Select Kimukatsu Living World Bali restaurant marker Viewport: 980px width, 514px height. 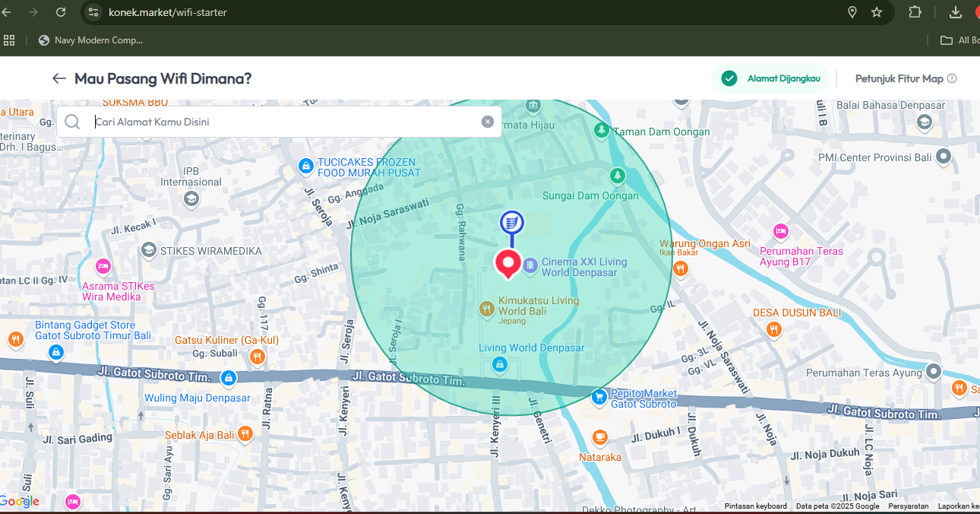(487, 309)
